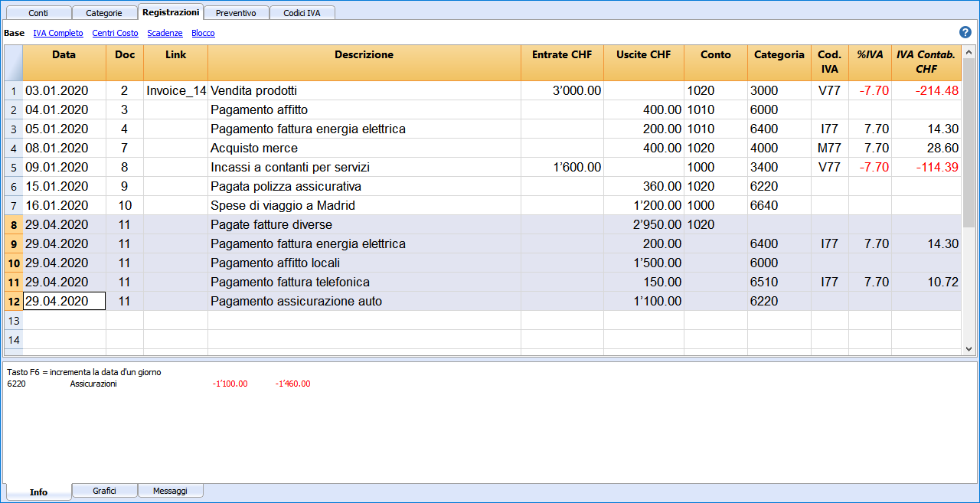Select 'Incassi a contanti per servizi' cell
Viewport: 980px width, 503px height.
[364, 167]
